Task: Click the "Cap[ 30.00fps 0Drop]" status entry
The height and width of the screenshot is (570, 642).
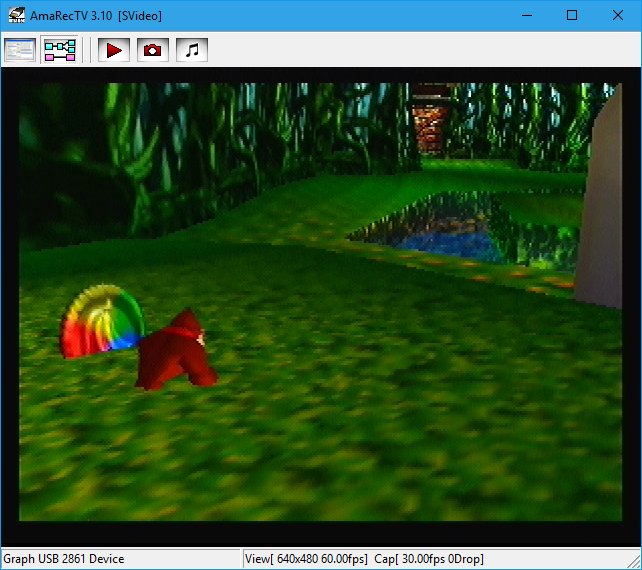Action: [429, 559]
